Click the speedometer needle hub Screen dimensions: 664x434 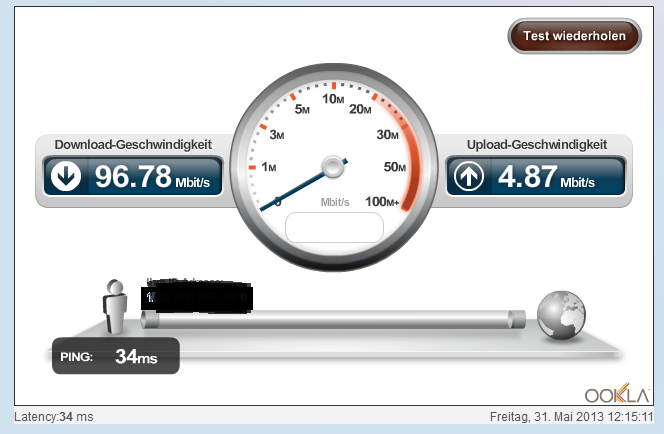point(333,167)
